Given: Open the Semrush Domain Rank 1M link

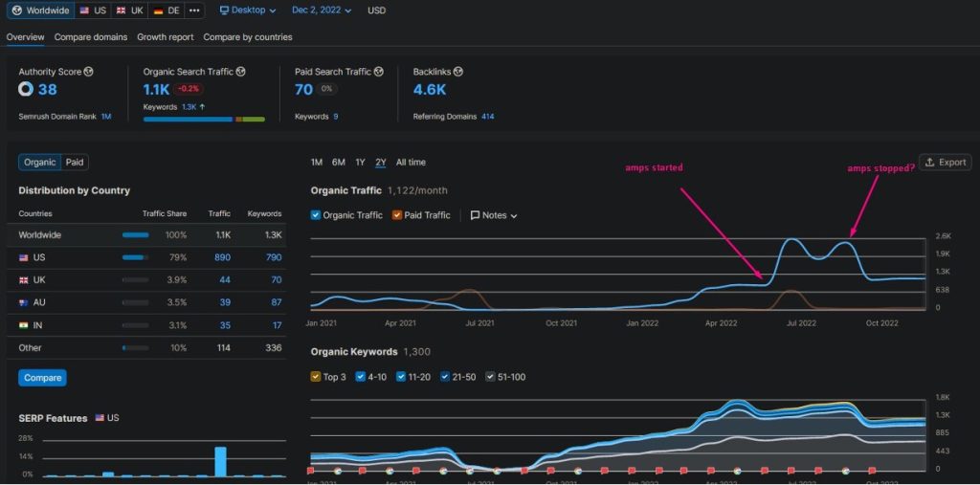Looking at the screenshot, I should pos(106,117).
